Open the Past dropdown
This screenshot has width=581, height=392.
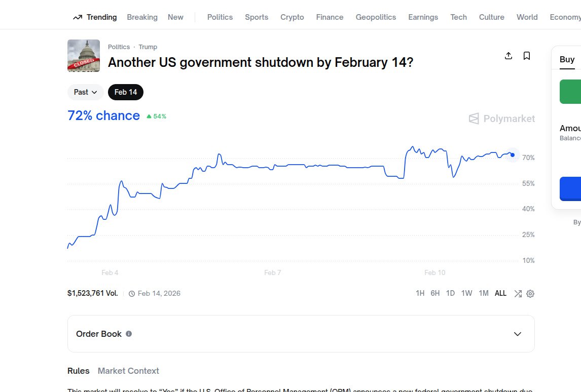coord(85,92)
